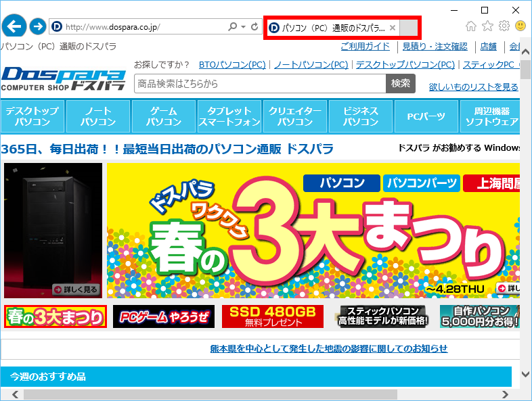
Task: Click the Dospara Computer Shop logo
Action: point(64,79)
